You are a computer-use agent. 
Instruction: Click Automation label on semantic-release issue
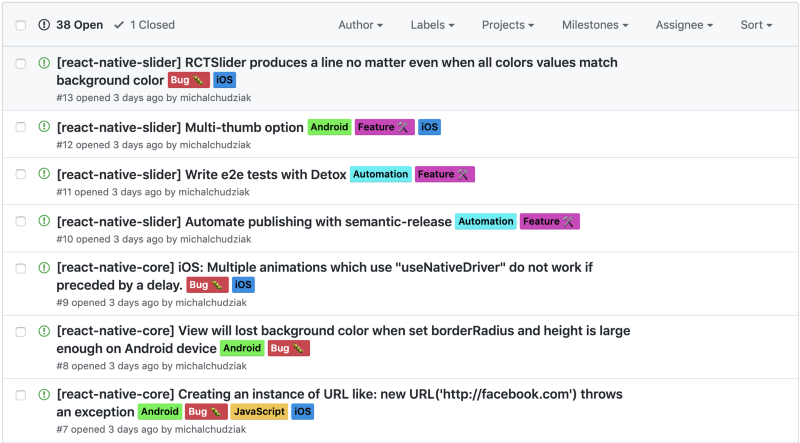tap(486, 222)
